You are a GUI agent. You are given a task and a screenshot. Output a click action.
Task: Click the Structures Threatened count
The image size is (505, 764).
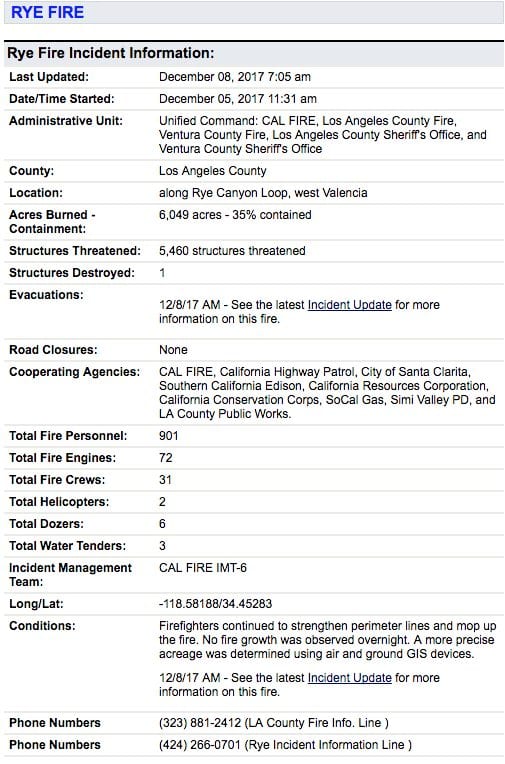click(232, 251)
